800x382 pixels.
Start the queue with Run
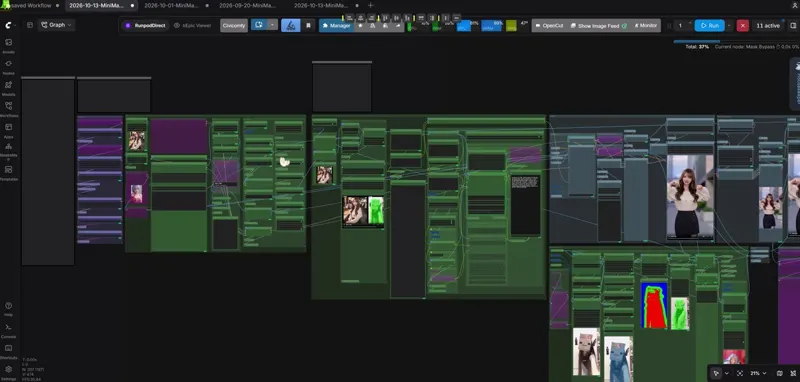(x=710, y=26)
